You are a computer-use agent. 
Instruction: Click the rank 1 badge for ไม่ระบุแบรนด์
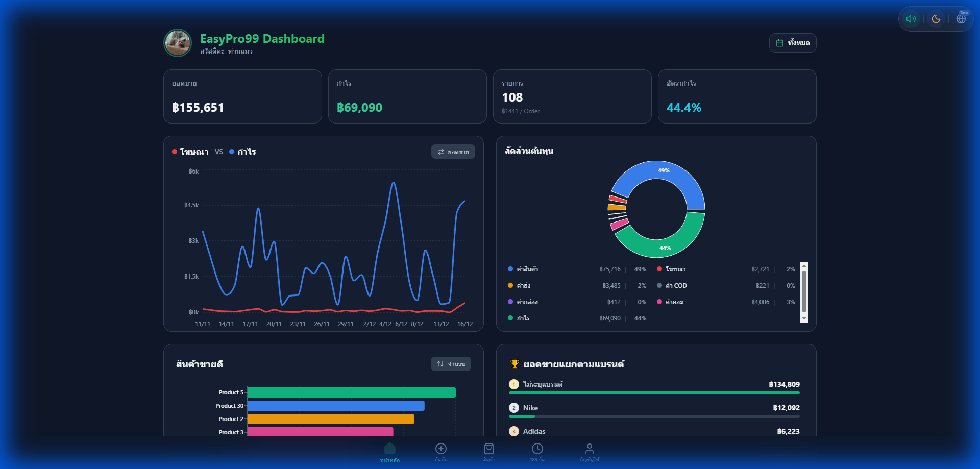514,384
